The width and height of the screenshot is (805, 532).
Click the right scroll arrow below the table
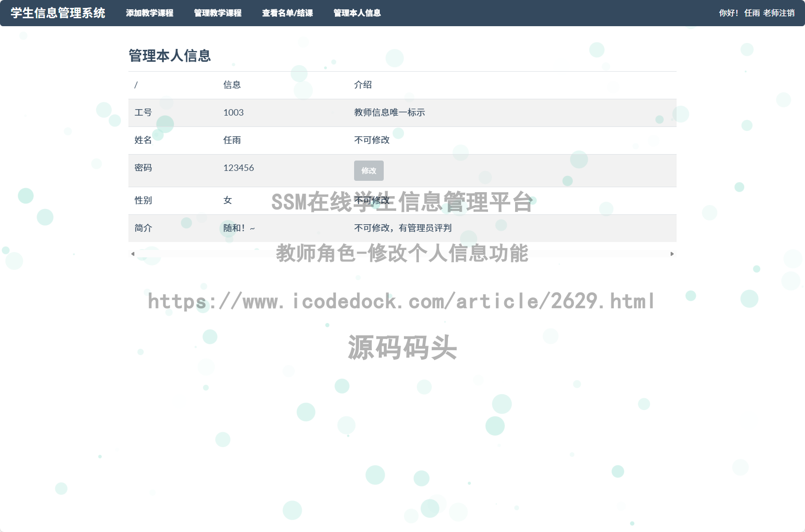tap(672, 253)
